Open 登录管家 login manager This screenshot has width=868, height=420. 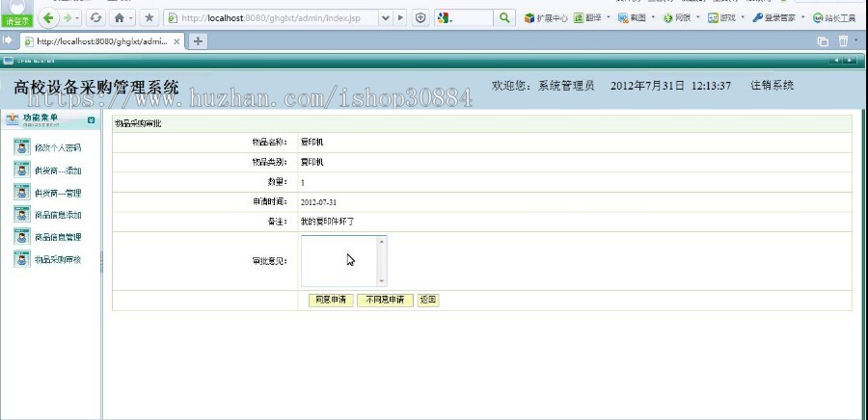pyautogui.click(x=773, y=17)
